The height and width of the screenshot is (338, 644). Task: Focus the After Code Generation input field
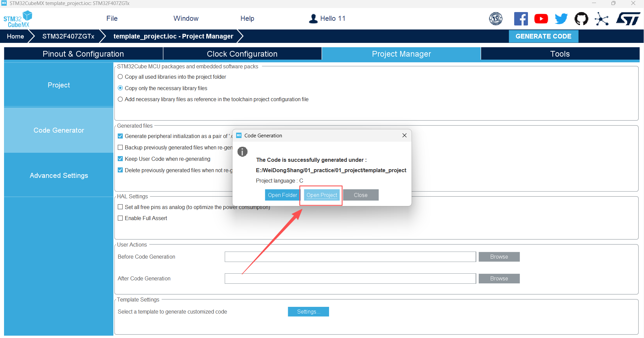[350, 278]
